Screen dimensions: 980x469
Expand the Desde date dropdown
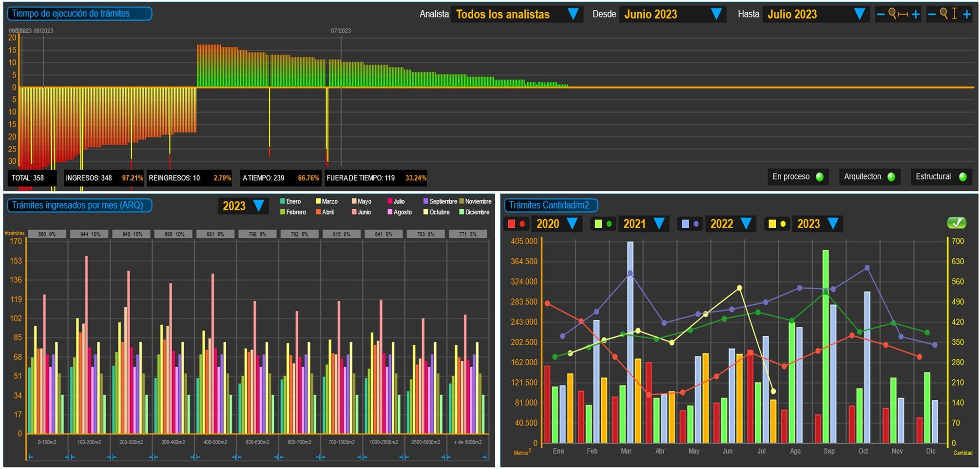point(673,14)
